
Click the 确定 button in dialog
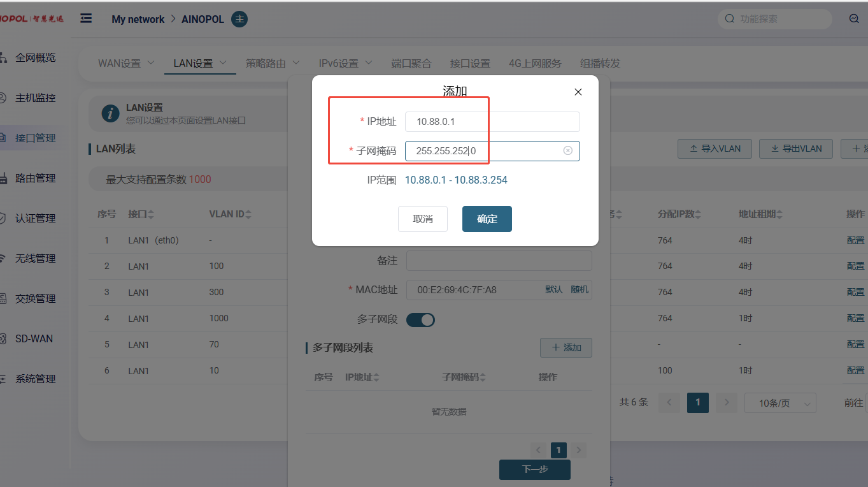[x=487, y=219]
